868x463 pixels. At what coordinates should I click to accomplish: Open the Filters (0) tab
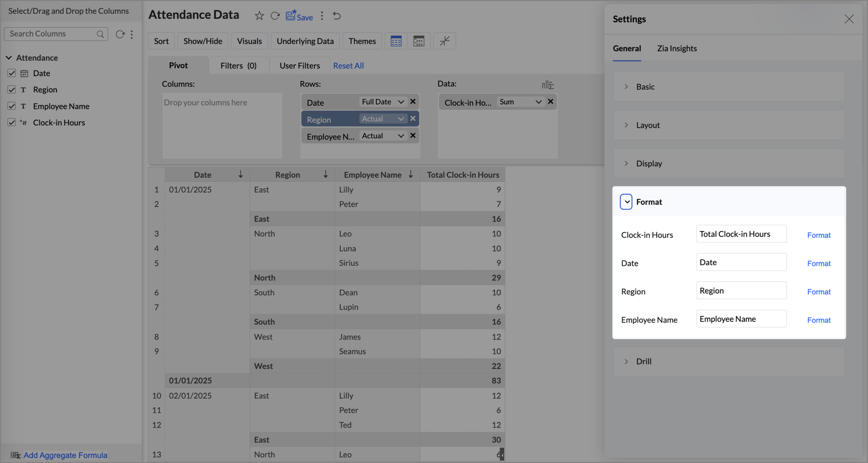click(x=238, y=65)
